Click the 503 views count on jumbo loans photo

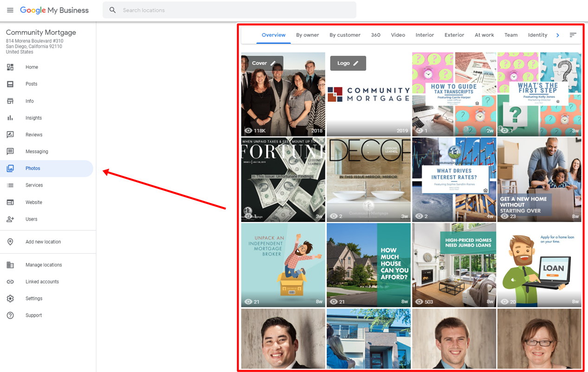click(x=429, y=302)
